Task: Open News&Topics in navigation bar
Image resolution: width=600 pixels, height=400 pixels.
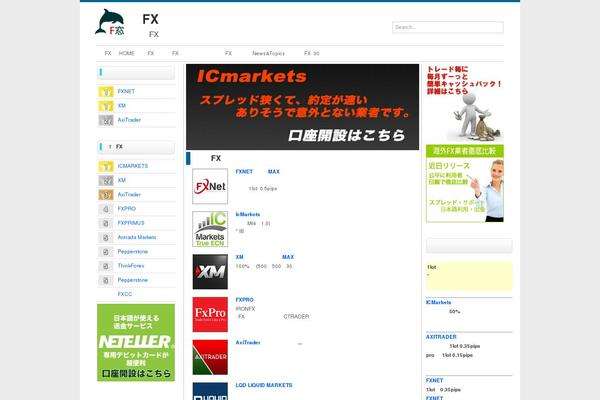Action: (x=268, y=53)
